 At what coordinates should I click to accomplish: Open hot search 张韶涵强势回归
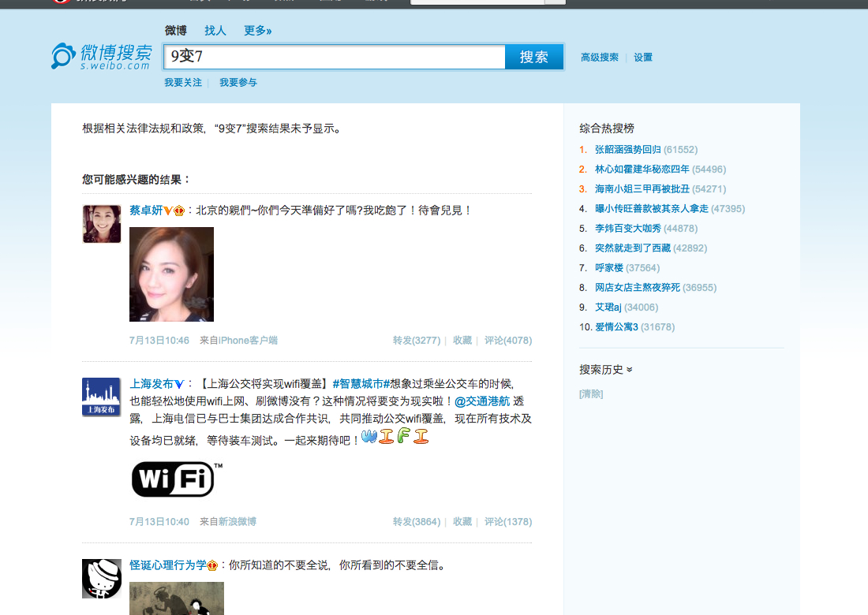point(628,149)
